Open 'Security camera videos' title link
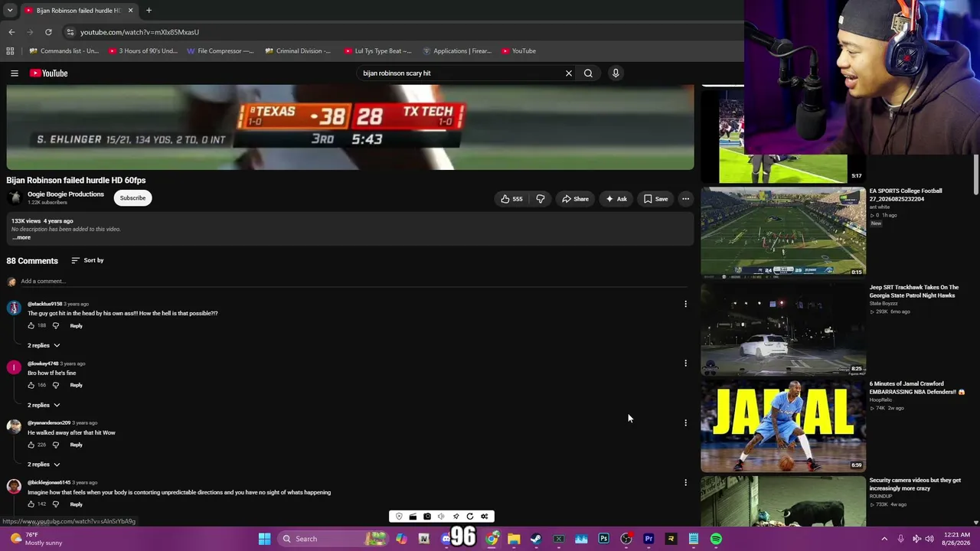The image size is (980, 551). 915,484
